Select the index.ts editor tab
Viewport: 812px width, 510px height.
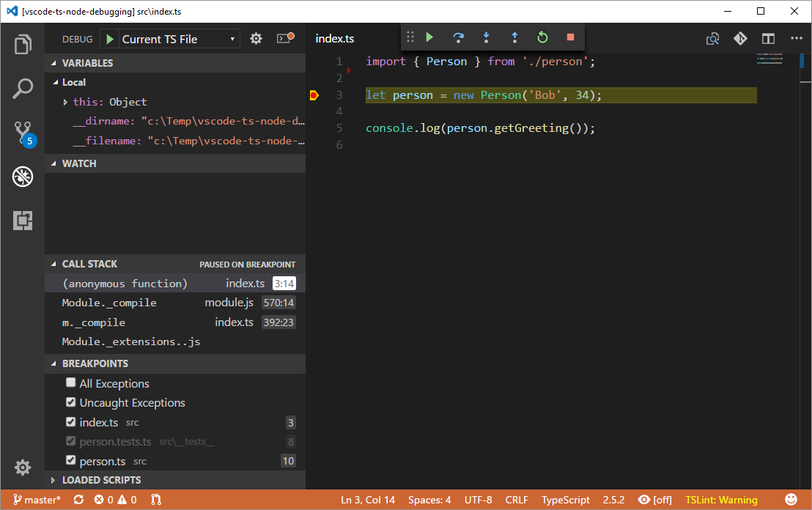(335, 39)
